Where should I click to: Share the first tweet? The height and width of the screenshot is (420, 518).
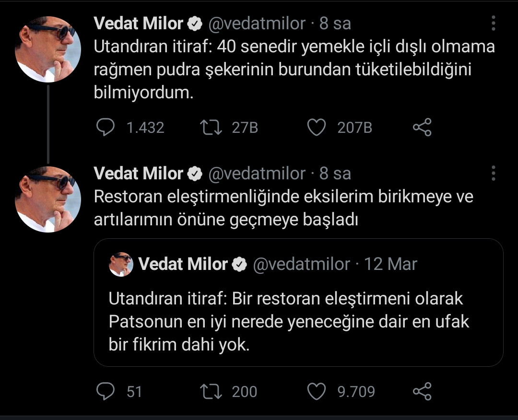[422, 127]
